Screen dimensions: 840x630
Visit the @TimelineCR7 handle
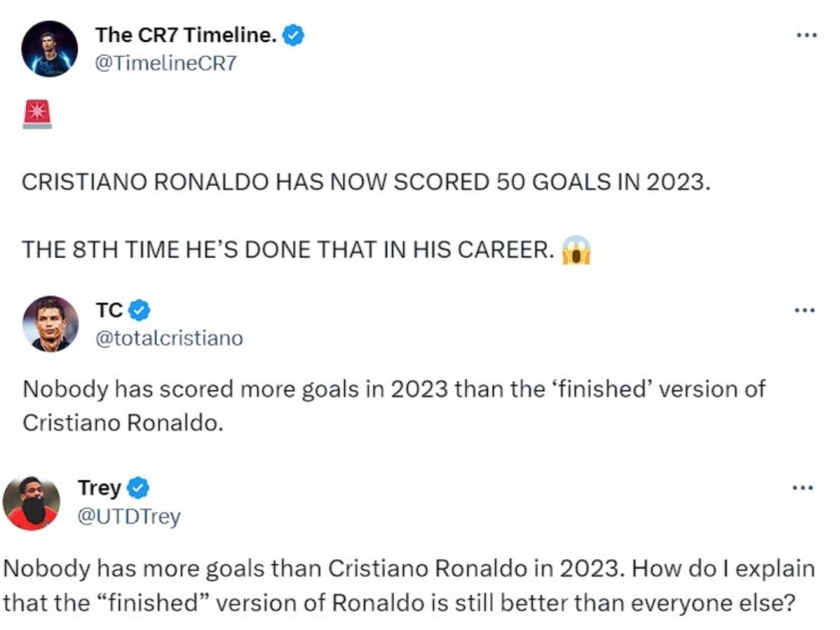(166, 63)
